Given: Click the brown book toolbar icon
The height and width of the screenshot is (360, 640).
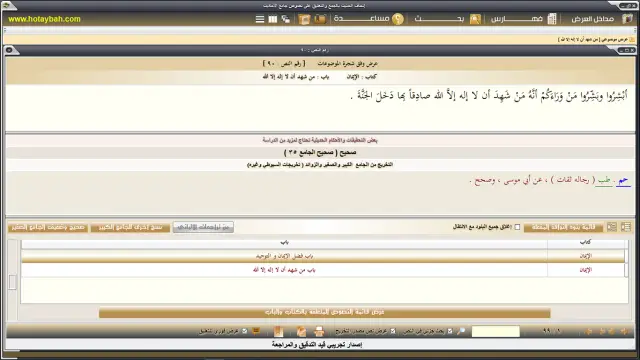Looking at the screenshot, I should (320, 19).
